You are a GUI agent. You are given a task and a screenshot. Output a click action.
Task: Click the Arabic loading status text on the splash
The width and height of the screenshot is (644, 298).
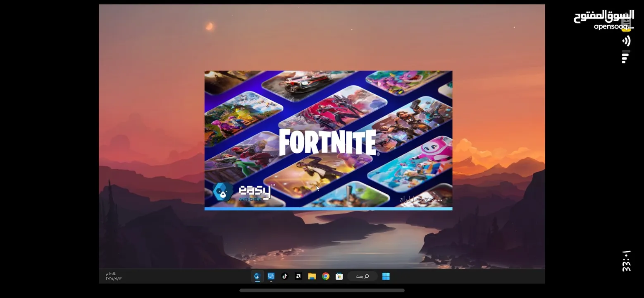[x=421, y=199]
